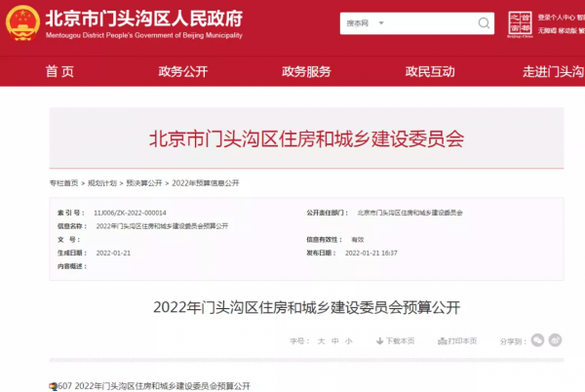The height and width of the screenshot is (392, 585).
Task: Click the magnifier search icon
Action: [x=484, y=23]
